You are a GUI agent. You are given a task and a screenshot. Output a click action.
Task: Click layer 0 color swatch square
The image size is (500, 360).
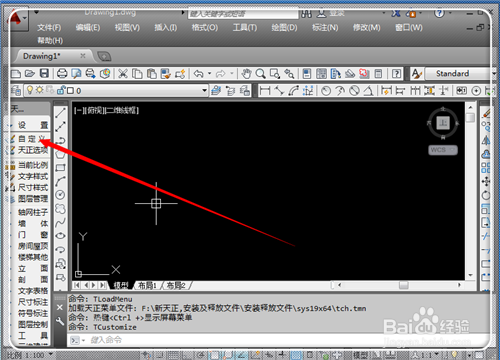(x=70, y=91)
